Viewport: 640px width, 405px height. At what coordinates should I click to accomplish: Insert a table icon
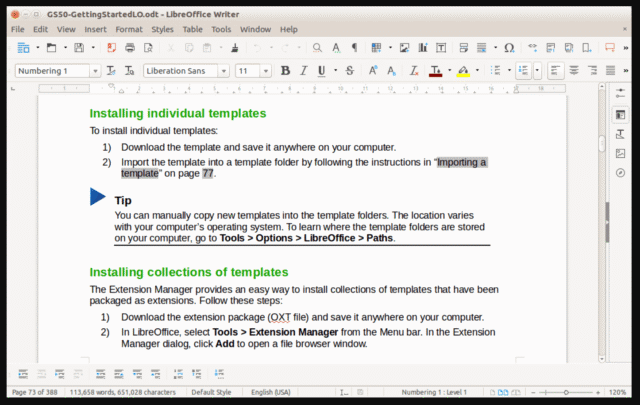click(376, 48)
